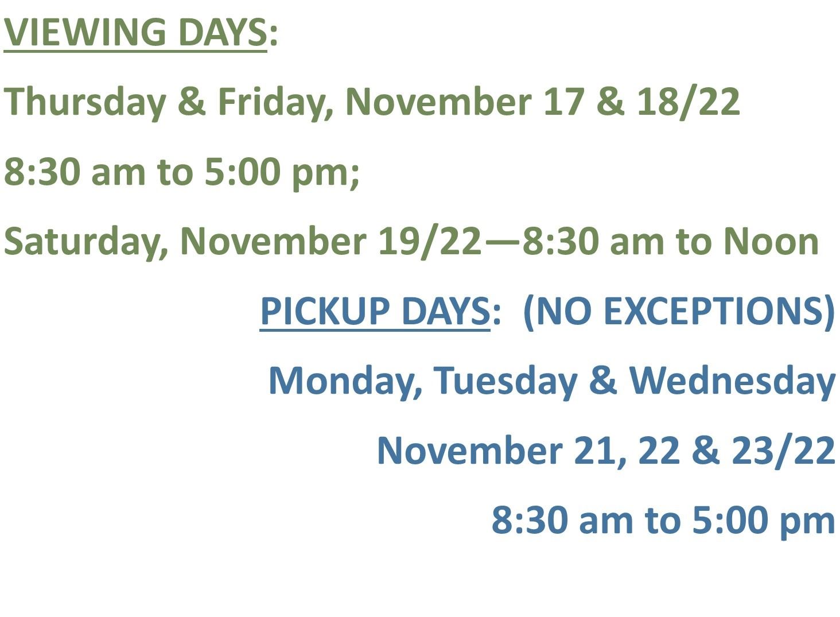This screenshot has height=617, width=840.
Task: Click the blue word November
Action: tap(469, 451)
